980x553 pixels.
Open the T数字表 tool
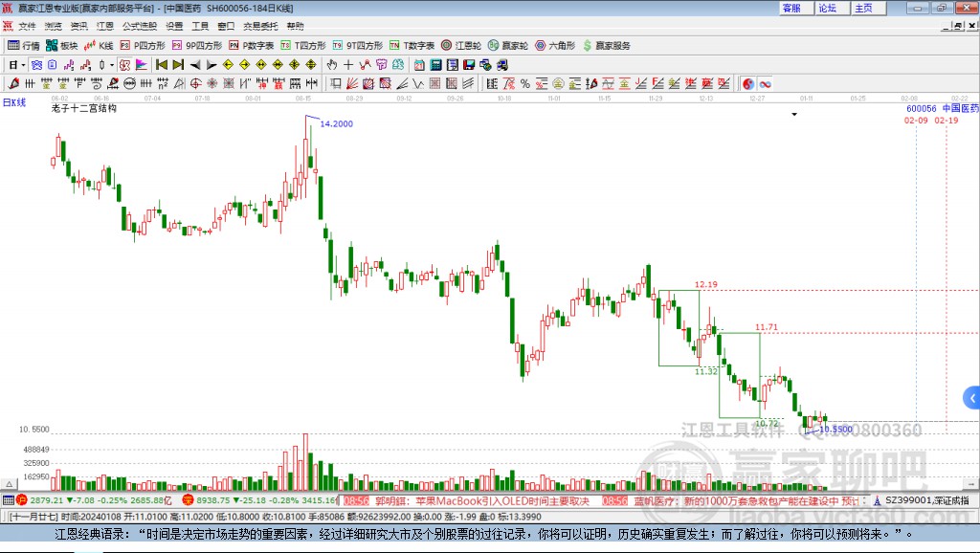pos(412,46)
